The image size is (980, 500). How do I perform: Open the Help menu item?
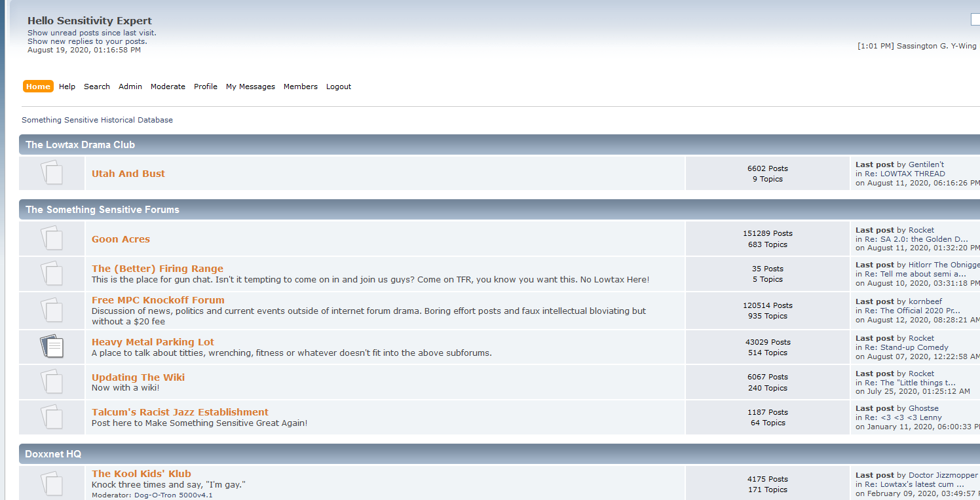pos(67,87)
